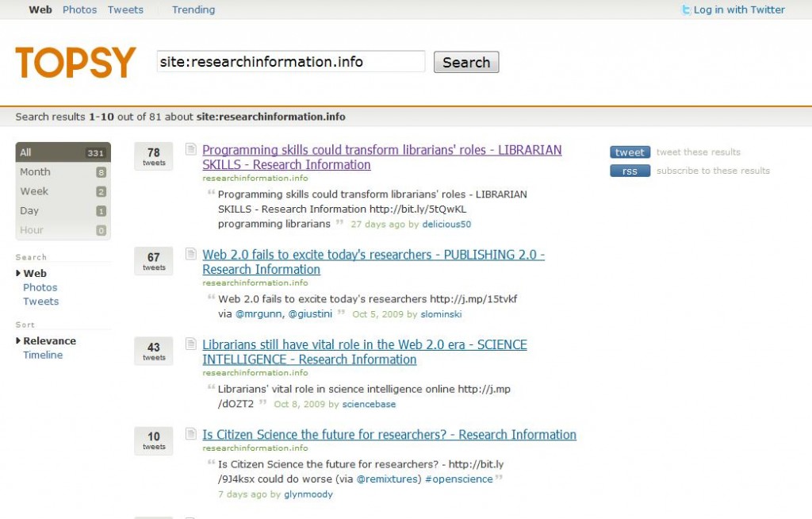Click researchinformation.info URL under Citizen Science result

(x=255, y=448)
